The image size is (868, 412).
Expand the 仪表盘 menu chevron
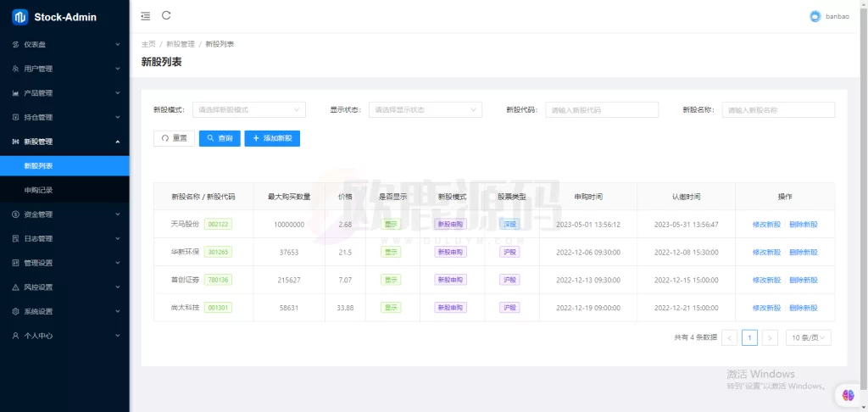[117, 44]
